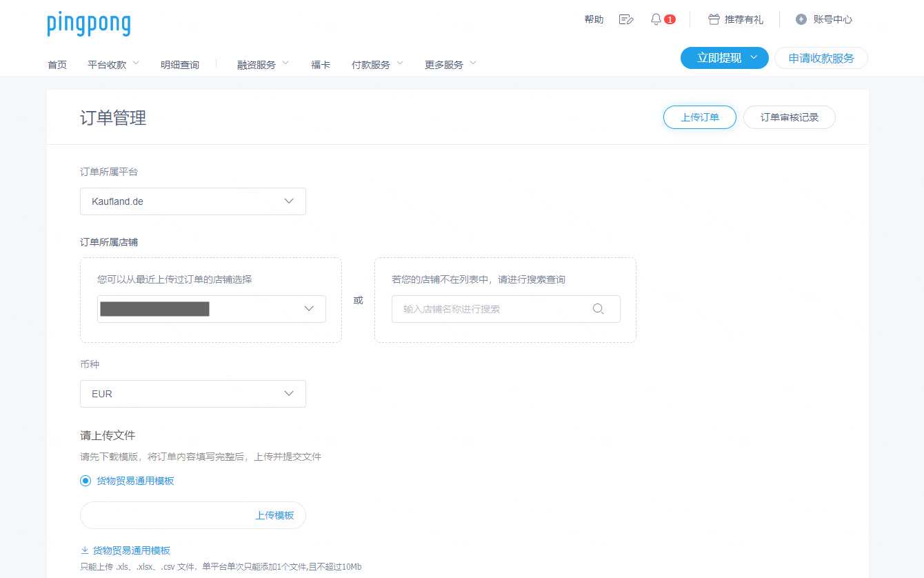Open the 立即提现 dropdown arrow

[x=754, y=58]
